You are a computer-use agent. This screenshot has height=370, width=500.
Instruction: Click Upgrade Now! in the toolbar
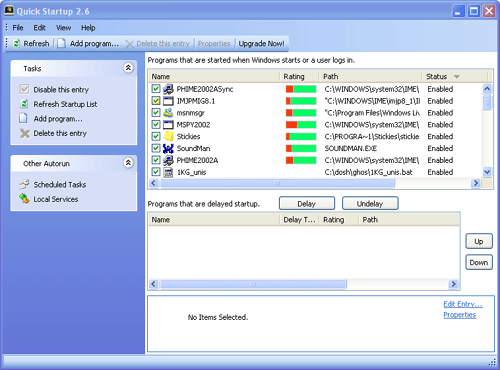point(261,44)
